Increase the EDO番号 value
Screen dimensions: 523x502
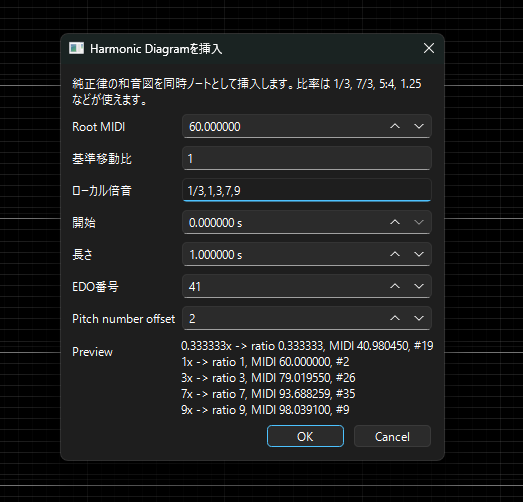[x=395, y=286]
